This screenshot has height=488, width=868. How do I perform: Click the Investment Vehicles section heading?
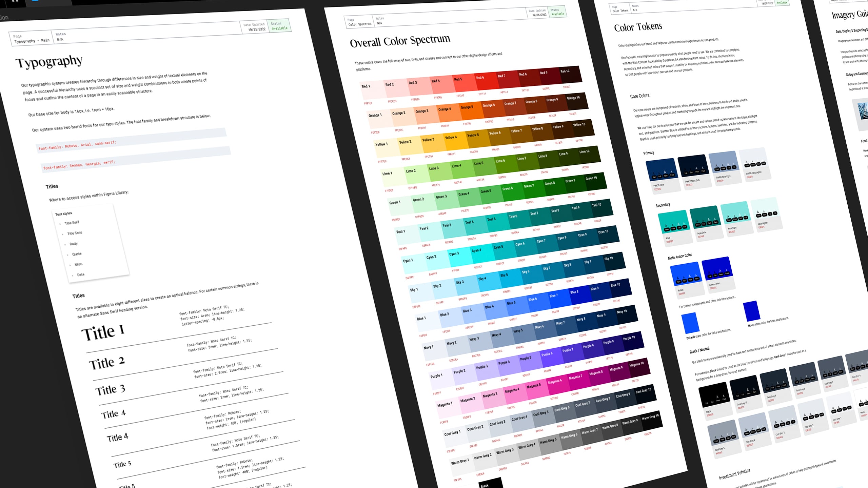coord(735,474)
